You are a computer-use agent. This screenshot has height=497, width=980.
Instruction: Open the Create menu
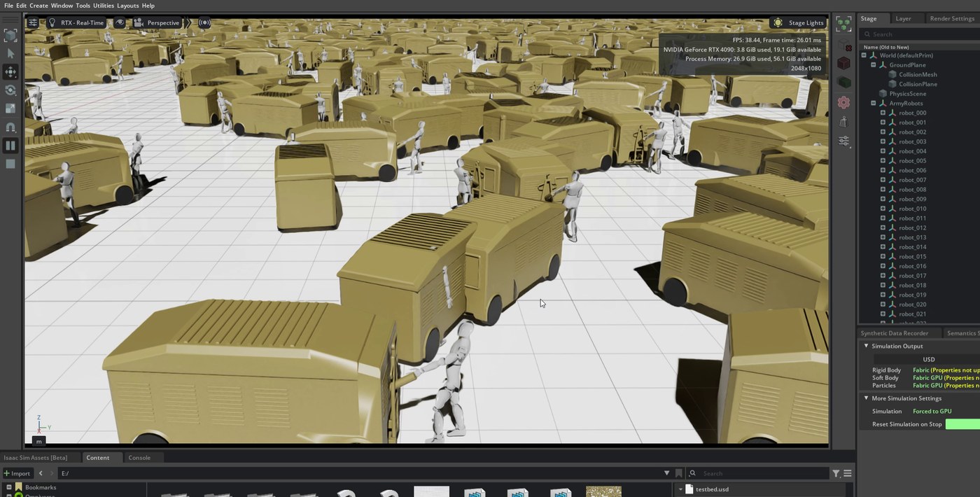point(39,6)
